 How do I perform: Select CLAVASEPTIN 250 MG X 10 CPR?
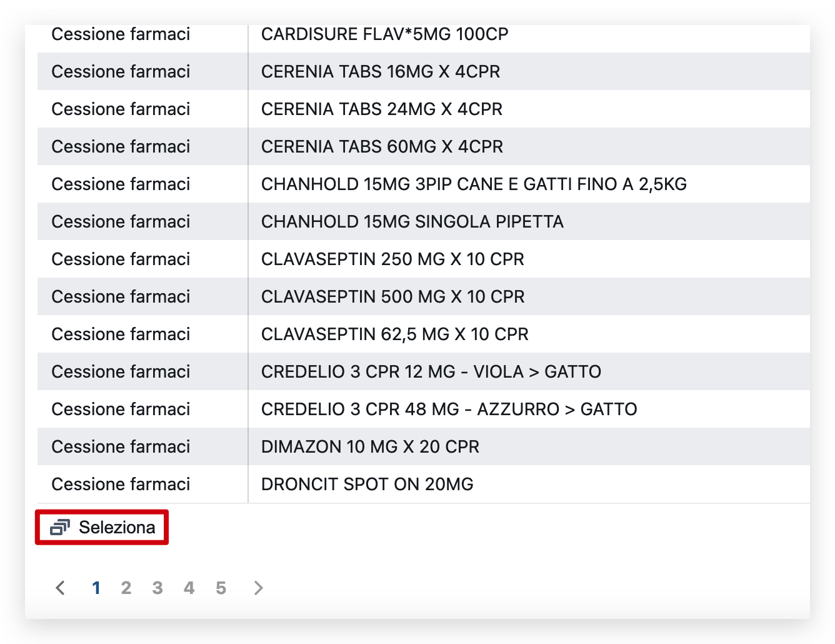pyautogui.click(x=392, y=259)
